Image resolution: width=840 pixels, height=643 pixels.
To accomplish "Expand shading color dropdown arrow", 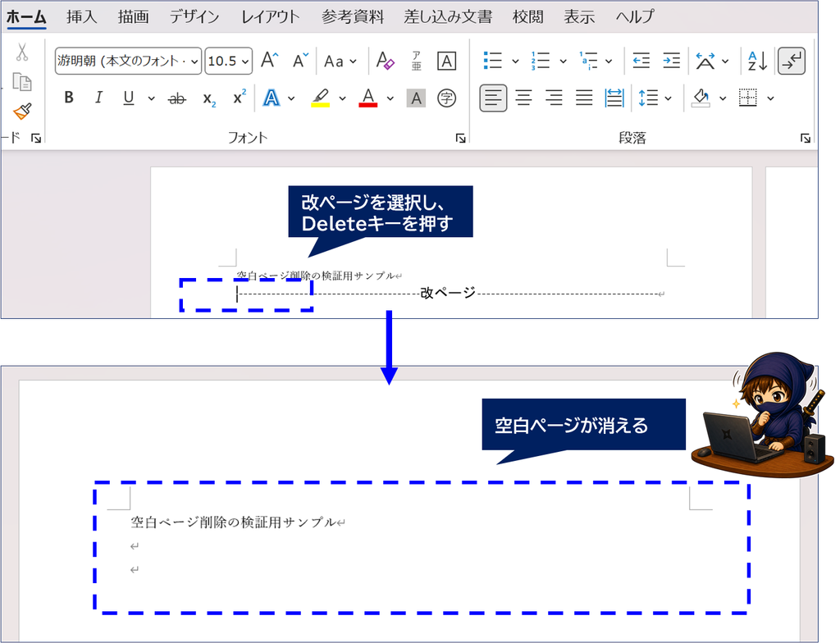I will [x=723, y=98].
